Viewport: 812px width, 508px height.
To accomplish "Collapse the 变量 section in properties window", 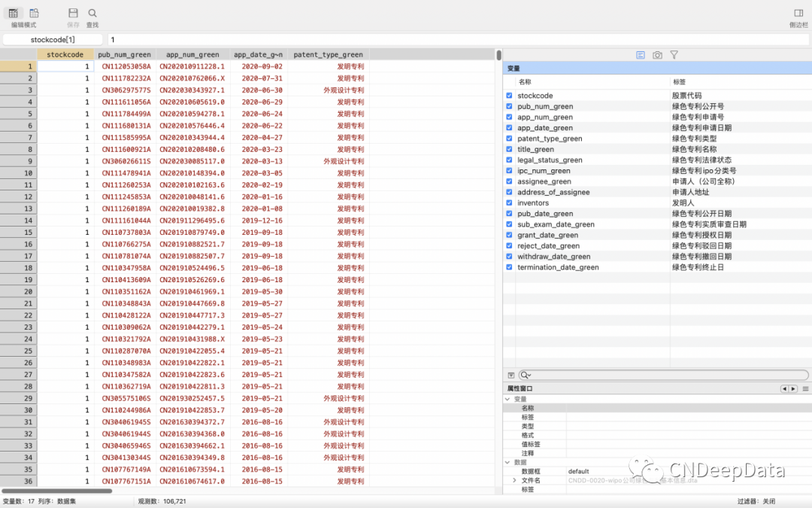I will (507, 399).
